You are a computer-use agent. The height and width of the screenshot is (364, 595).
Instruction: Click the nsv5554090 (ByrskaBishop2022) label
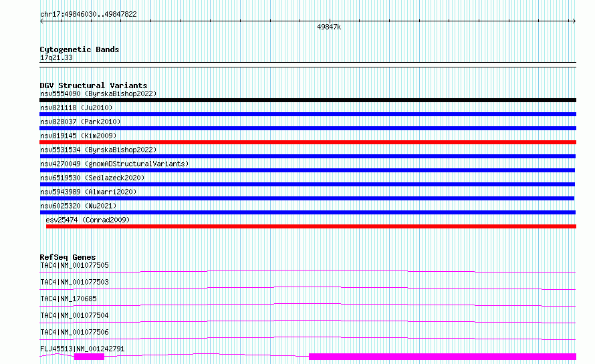click(x=98, y=94)
